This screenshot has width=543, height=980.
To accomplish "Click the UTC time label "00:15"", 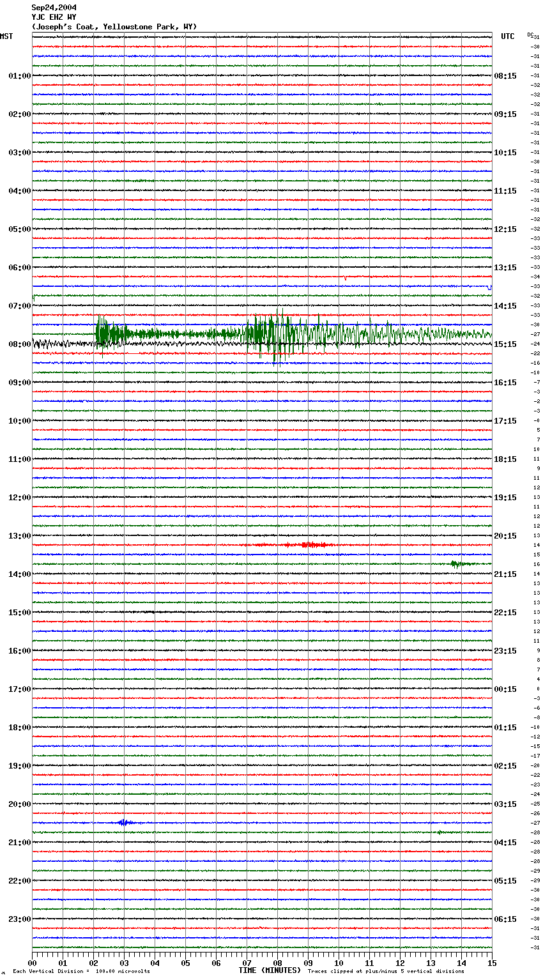I will click(505, 689).
